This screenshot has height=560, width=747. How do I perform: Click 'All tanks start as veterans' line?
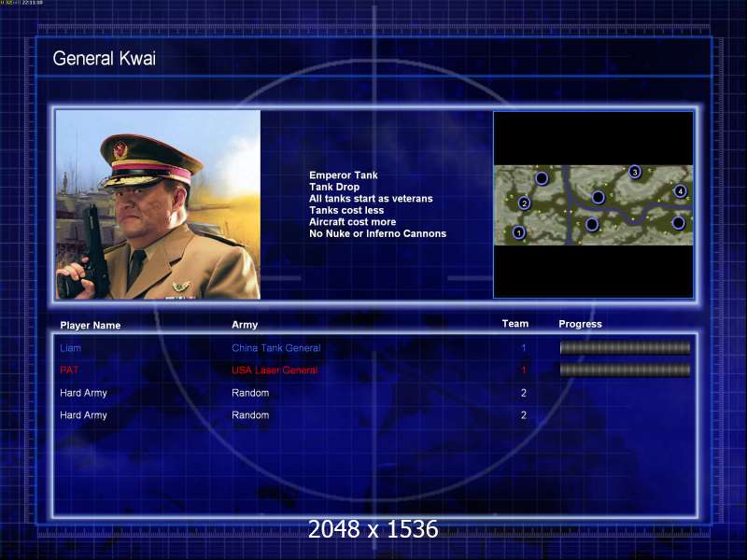coord(371,198)
